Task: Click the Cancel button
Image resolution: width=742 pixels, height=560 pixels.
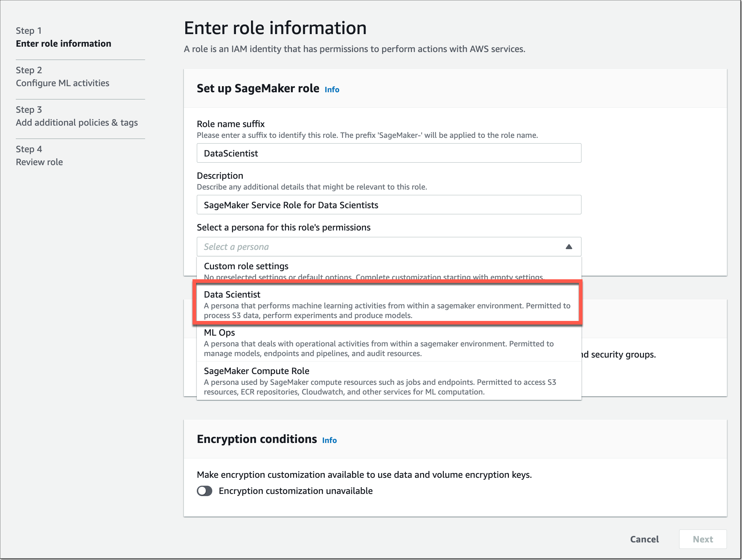Action: 644,539
